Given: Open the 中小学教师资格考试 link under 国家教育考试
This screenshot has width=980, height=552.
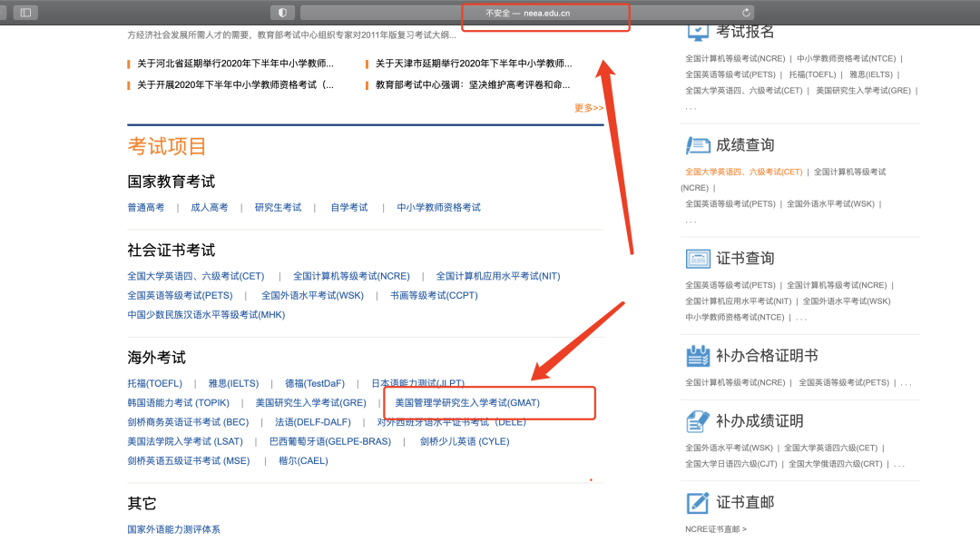Looking at the screenshot, I should (438, 208).
